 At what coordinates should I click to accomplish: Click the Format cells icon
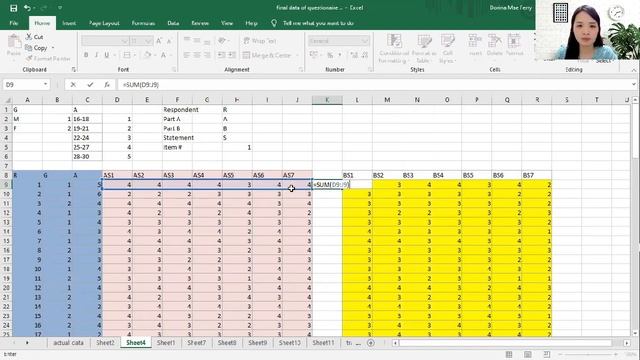(x=514, y=41)
